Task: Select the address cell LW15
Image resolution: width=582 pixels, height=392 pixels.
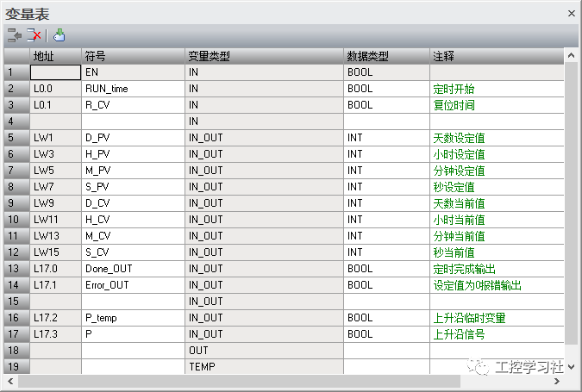Action: [56, 252]
